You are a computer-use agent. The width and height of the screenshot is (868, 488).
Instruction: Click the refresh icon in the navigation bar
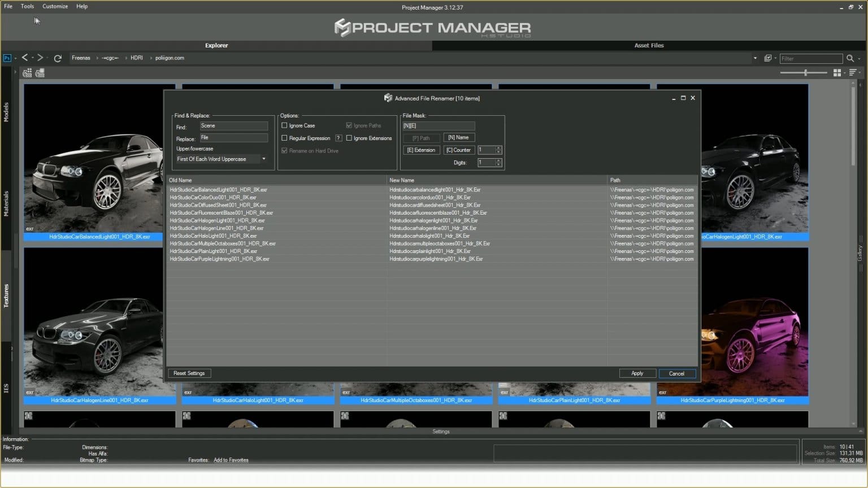point(58,58)
